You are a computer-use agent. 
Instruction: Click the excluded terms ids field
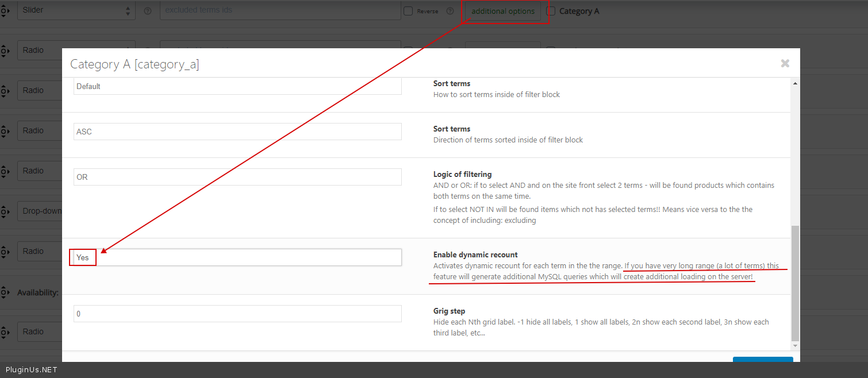280,10
